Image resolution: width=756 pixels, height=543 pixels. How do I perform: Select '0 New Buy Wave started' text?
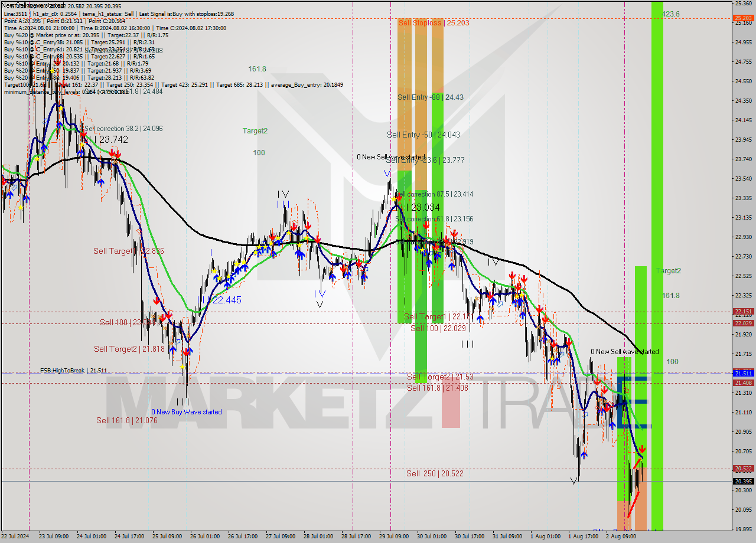[x=187, y=412]
